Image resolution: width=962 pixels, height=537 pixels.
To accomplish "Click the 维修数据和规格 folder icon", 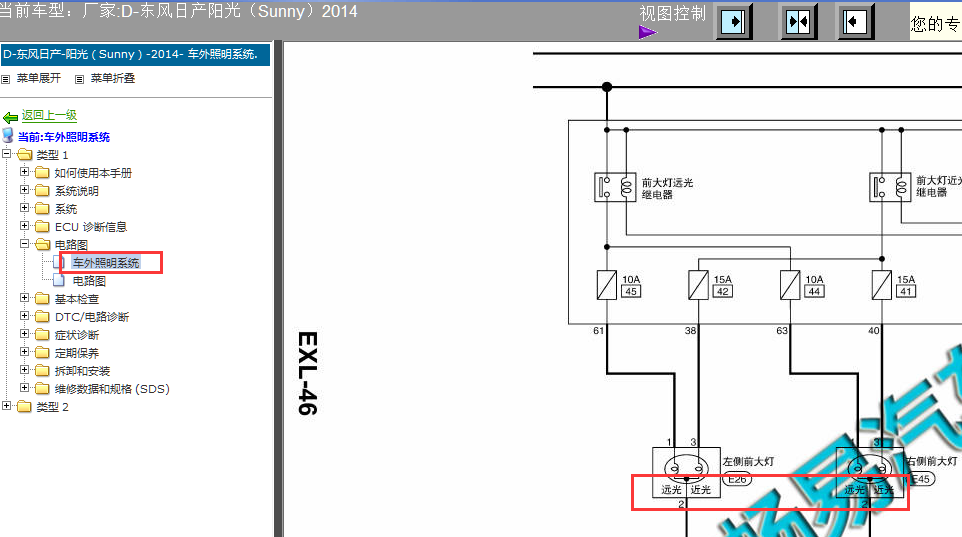I will click(42, 388).
